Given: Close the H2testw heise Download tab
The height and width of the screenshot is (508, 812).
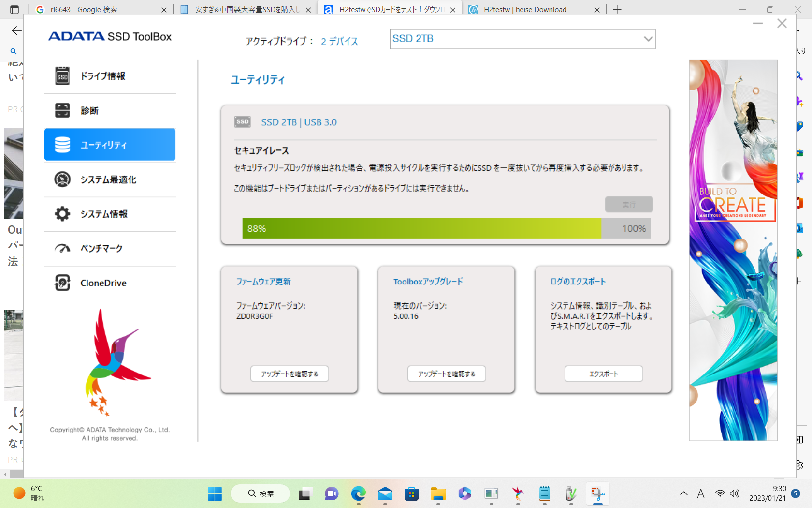Looking at the screenshot, I should click(x=597, y=10).
